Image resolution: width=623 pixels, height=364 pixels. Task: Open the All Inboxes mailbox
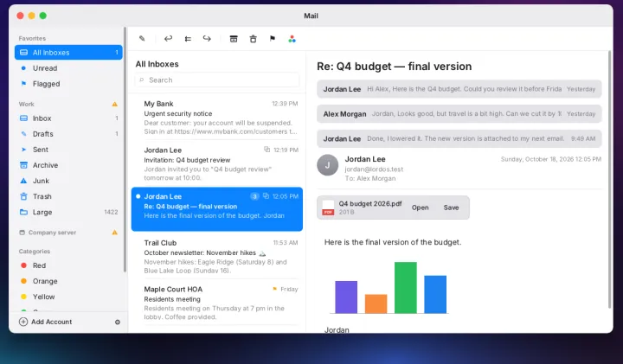[x=68, y=53]
